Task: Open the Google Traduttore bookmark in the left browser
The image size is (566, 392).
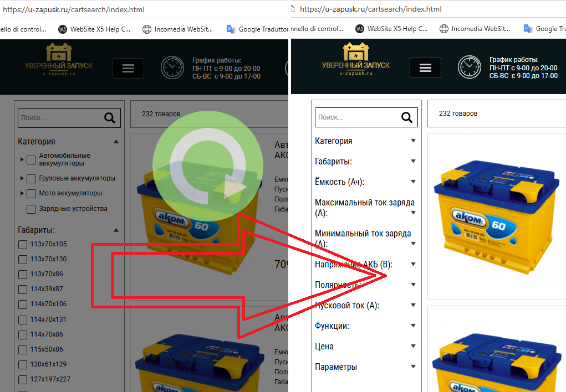Action: 258,29
